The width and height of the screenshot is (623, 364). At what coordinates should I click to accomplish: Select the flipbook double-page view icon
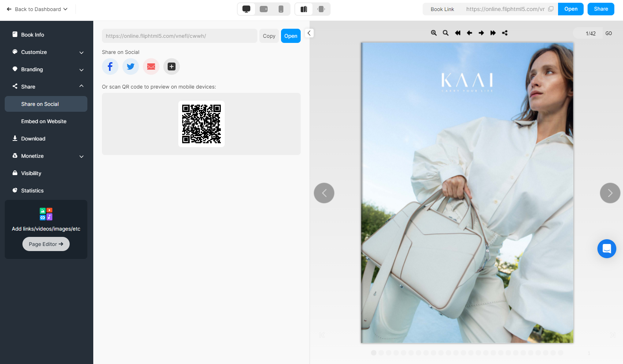tap(304, 9)
